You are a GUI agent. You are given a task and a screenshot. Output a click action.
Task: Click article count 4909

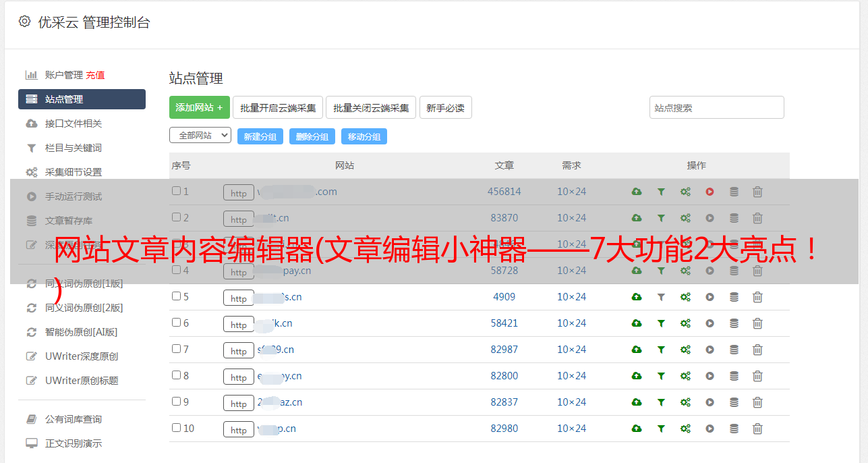coord(504,297)
